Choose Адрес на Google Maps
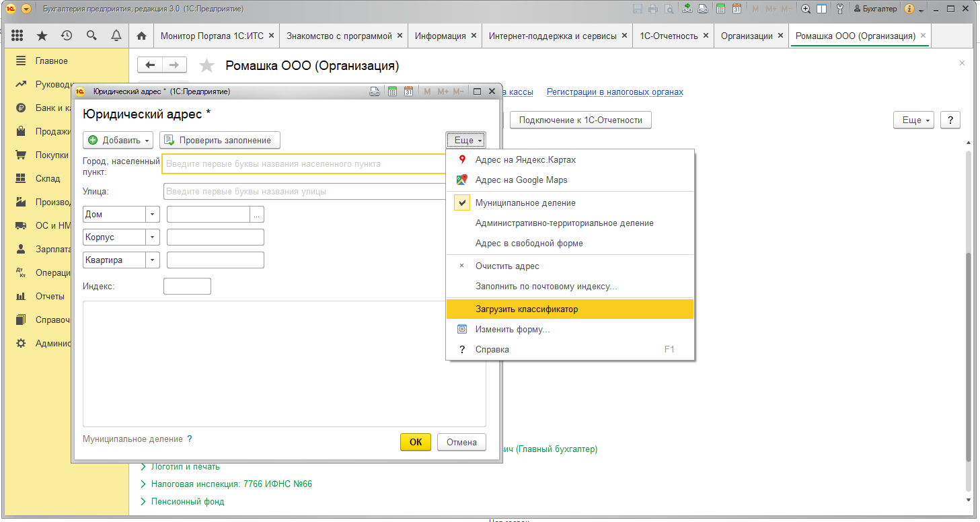This screenshot has width=980, height=522. tap(570, 180)
